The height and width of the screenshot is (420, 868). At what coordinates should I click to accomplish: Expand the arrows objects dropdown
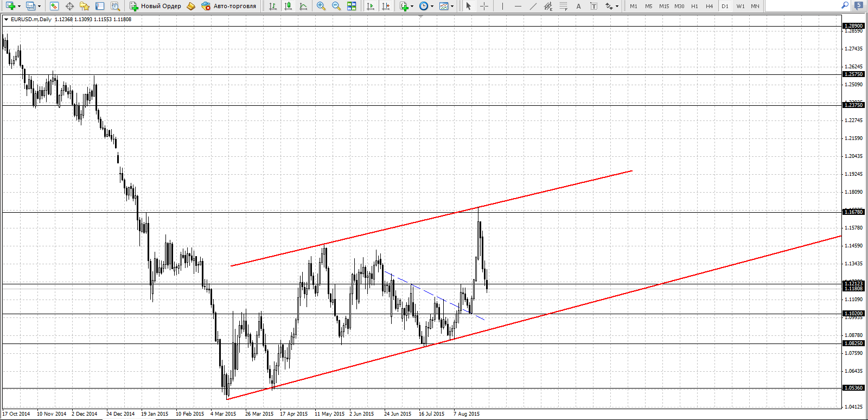point(617,7)
